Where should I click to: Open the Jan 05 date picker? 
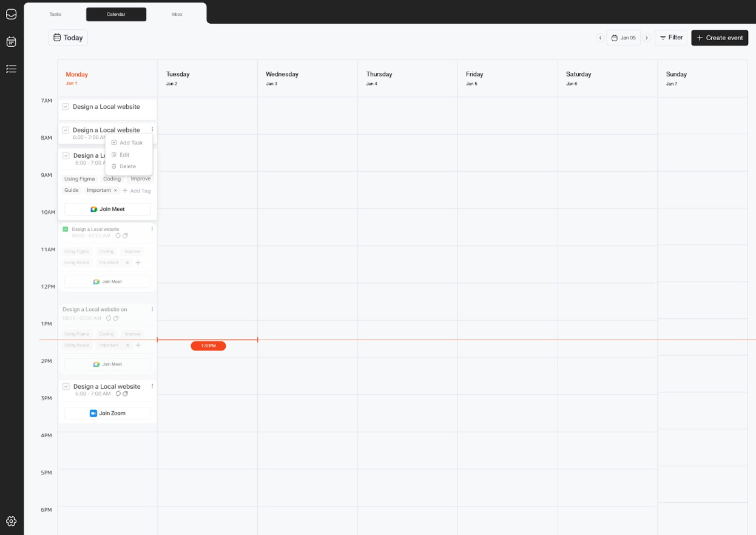click(624, 37)
